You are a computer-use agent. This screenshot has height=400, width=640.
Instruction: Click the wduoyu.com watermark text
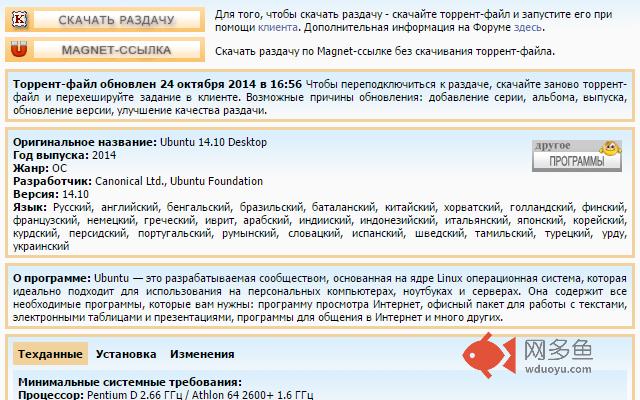[558, 369]
